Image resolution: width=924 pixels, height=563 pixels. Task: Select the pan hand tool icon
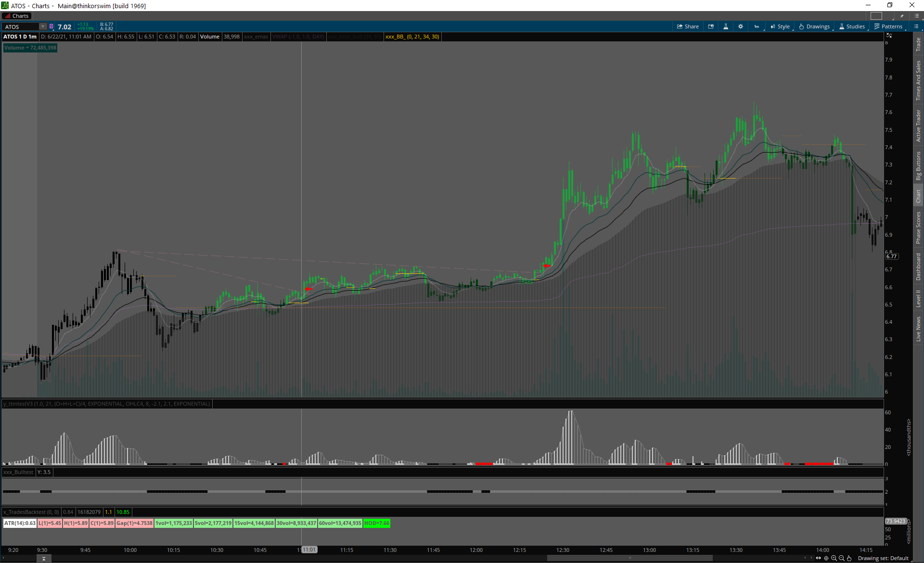(x=849, y=558)
